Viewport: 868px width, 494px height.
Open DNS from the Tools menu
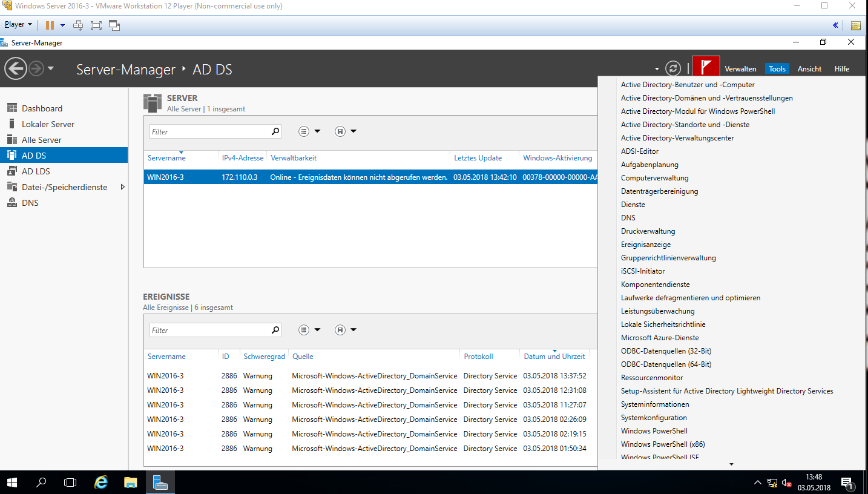(x=628, y=218)
